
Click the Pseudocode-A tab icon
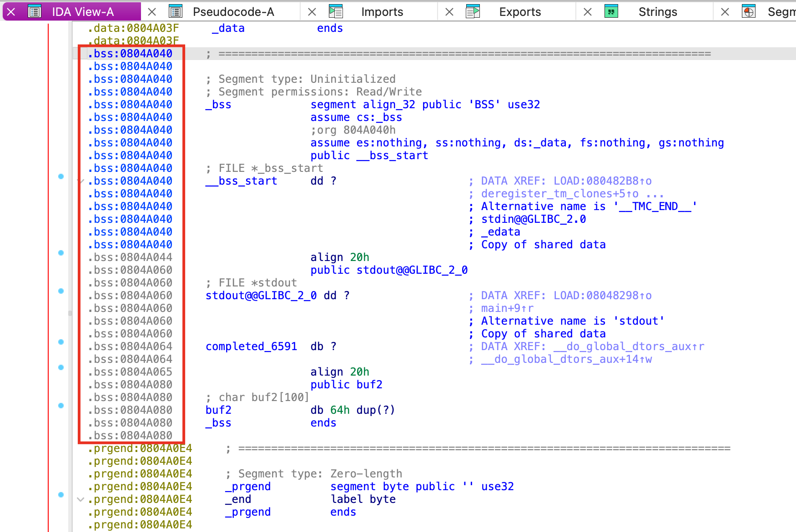176,12
